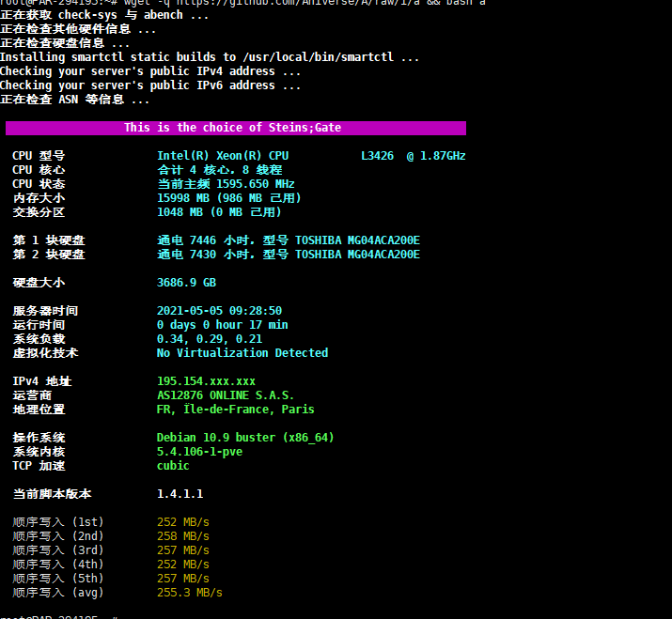Screen dimensions: 672x619
Task: Click the 5th sequential write result '257 MB/s'
Action: pyautogui.click(x=183, y=579)
